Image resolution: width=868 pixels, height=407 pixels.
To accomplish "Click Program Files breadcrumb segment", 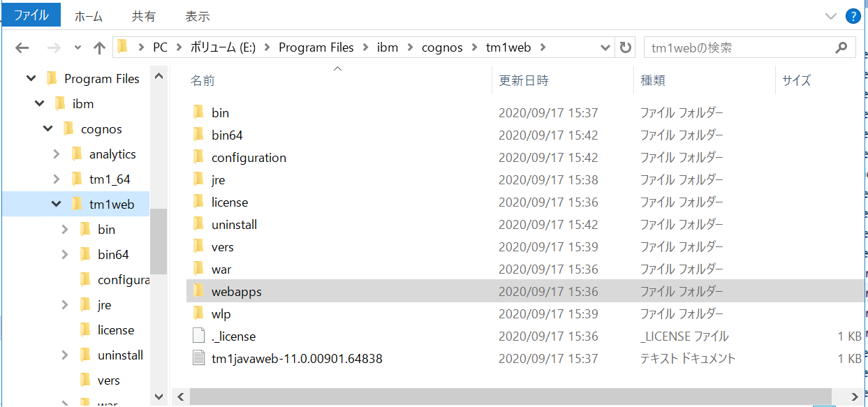I will pyautogui.click(x=316, y=47).
